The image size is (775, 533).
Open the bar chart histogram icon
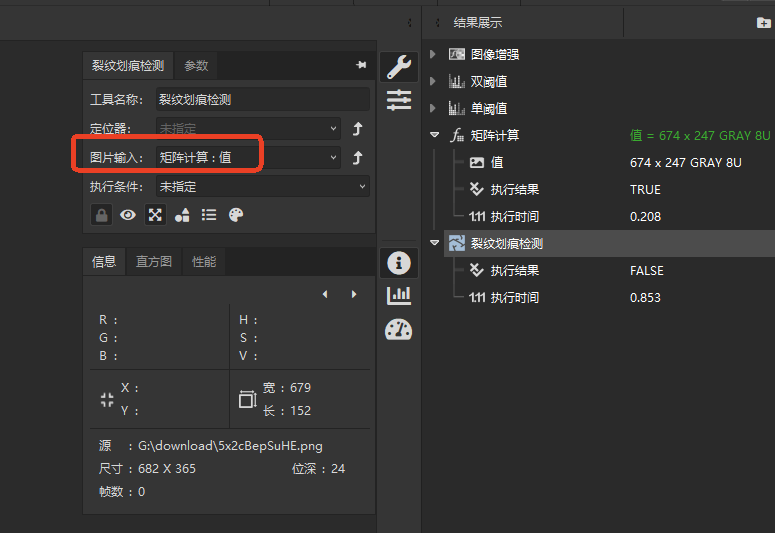point(399,295)
